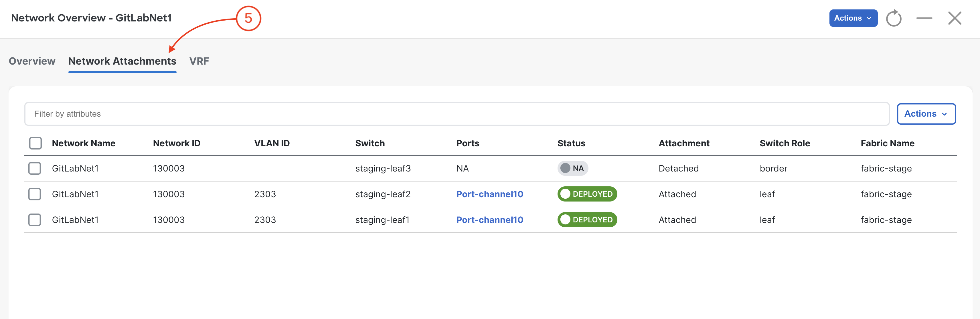Screen dimensions: 980x319
Task: Click the staging-leaf2 switch cell
Action: click(383, 194)
